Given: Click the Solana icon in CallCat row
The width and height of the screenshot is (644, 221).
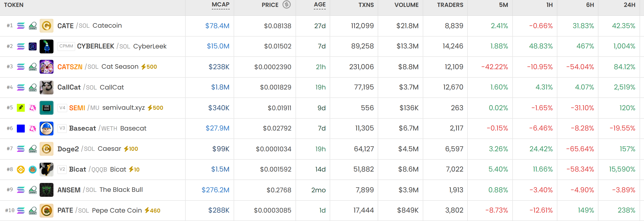Looking at the screenshot, I should (x=21, y=88).
